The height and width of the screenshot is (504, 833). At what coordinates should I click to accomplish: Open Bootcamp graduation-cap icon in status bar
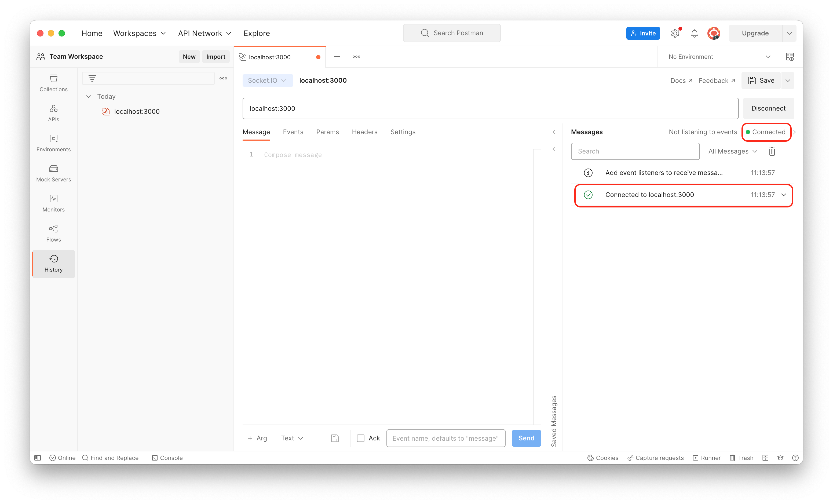coord(780,458)
